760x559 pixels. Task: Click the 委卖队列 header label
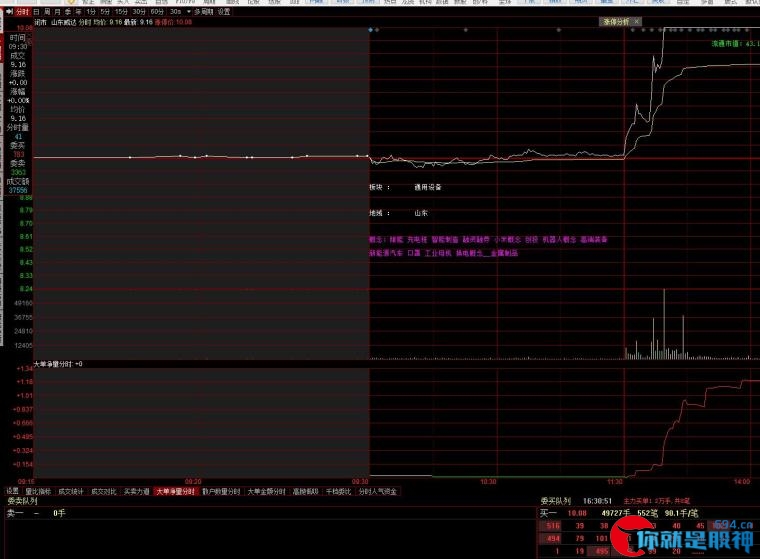(22, 501)
